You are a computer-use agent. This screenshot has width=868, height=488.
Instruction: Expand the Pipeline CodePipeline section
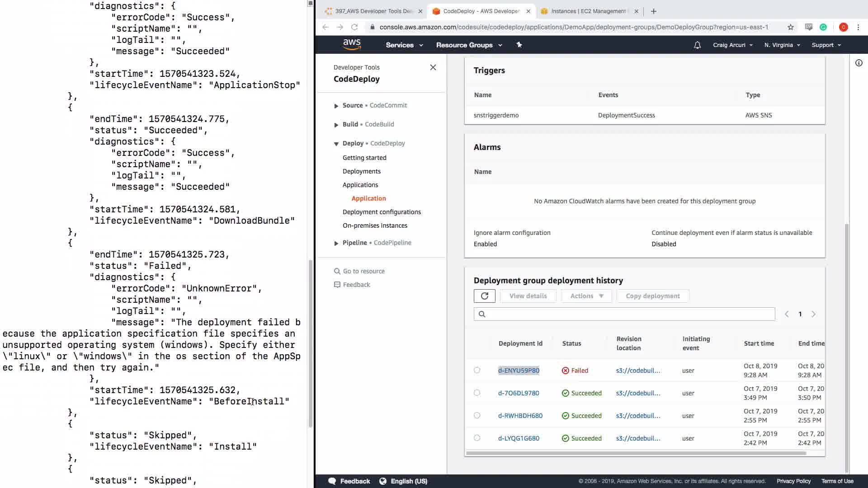[x=336, y=243]
